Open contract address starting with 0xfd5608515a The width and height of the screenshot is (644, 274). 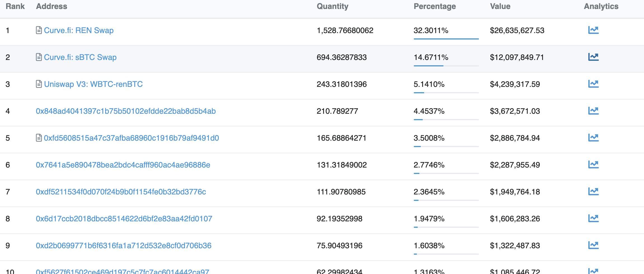pyautogui.click(x=131, y=138)
